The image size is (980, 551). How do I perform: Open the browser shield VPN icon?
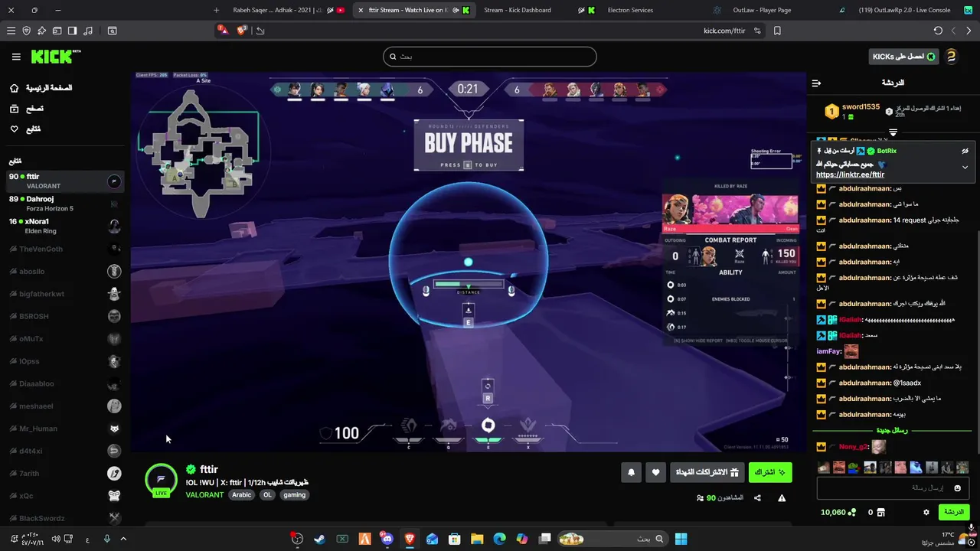click(26, 31)
